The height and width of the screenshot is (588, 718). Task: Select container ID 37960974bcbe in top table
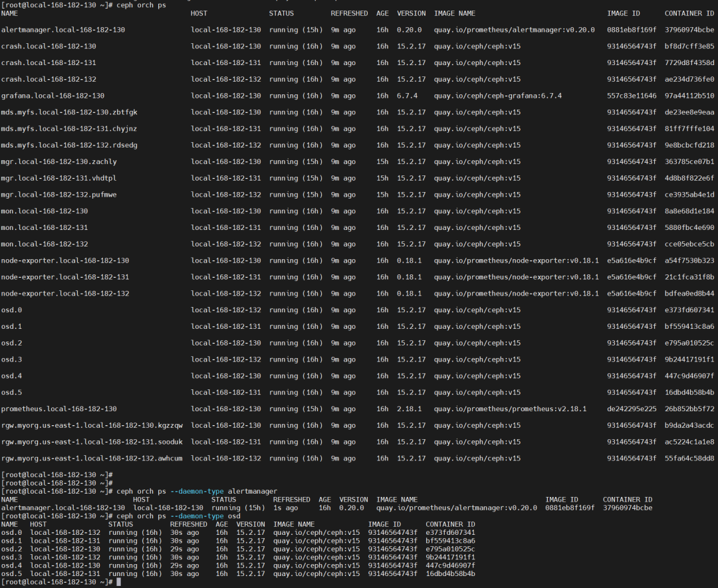click(x=689, y=30)
